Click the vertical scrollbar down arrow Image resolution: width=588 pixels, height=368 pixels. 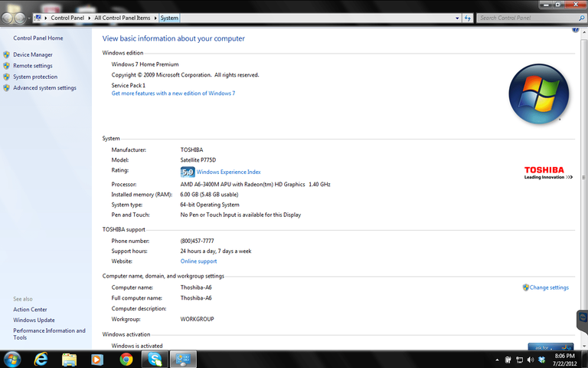[585, 346]
